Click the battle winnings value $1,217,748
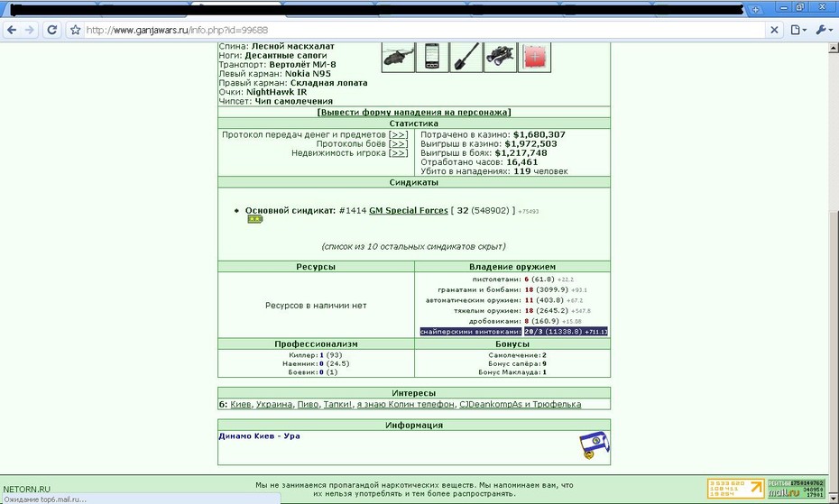The width and height of the screenshot is (839, 504). point(521,153)
